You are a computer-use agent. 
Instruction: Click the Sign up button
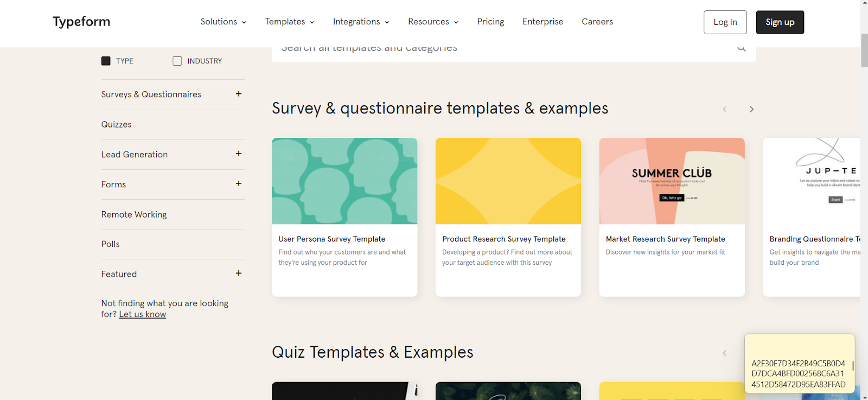point(780,22)
